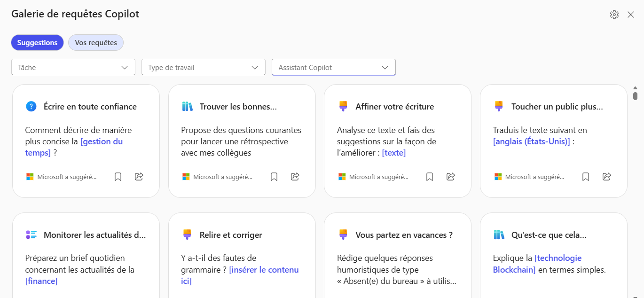Click brush icon on Toucher un public plus card
The image size is (644, 298).
coord(499,107)
